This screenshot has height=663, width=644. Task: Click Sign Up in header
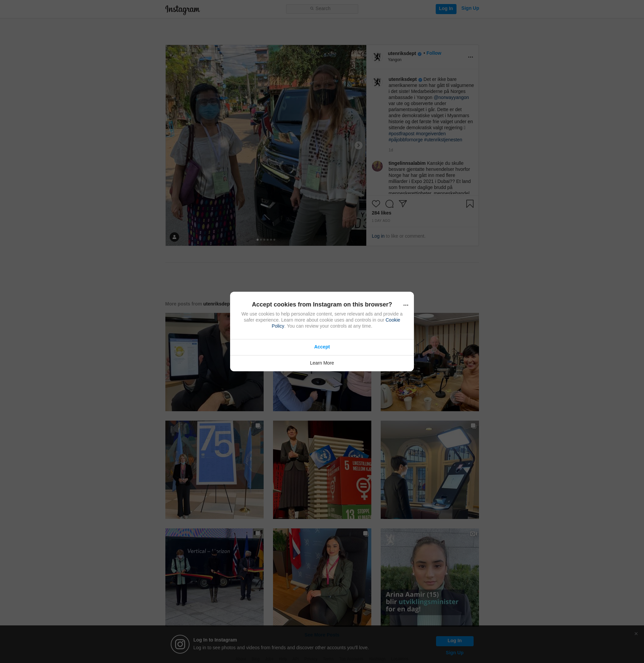pyautogui.click(x=470, y=8)
